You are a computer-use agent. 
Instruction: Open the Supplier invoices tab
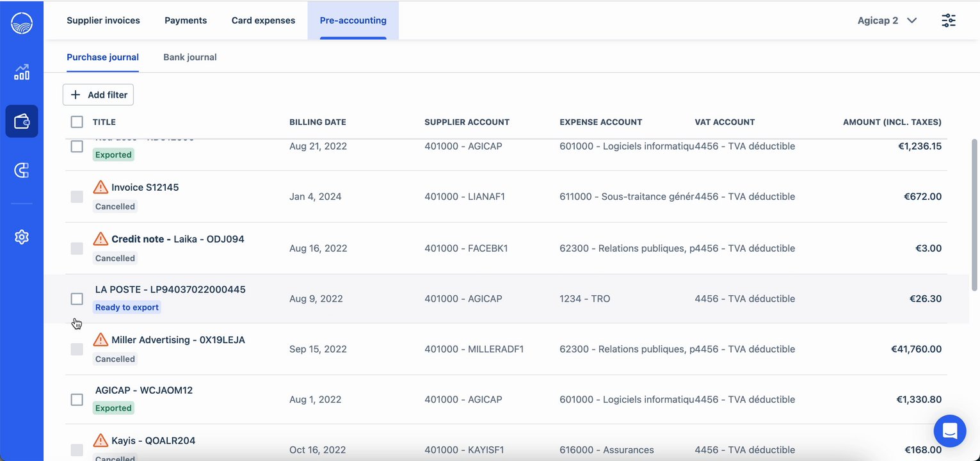[103, 20]
